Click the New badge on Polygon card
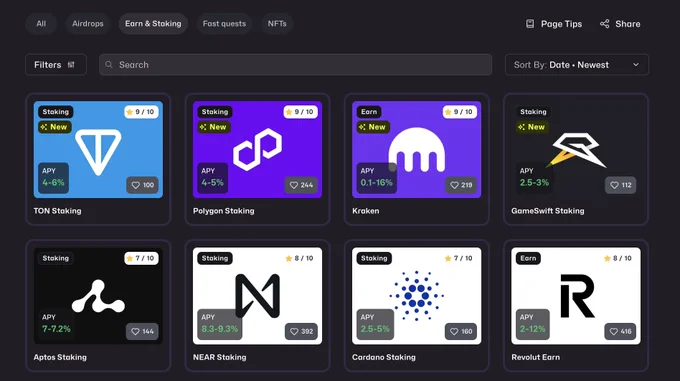The height and width of the screenshot is (381, 680). (214, 127)
